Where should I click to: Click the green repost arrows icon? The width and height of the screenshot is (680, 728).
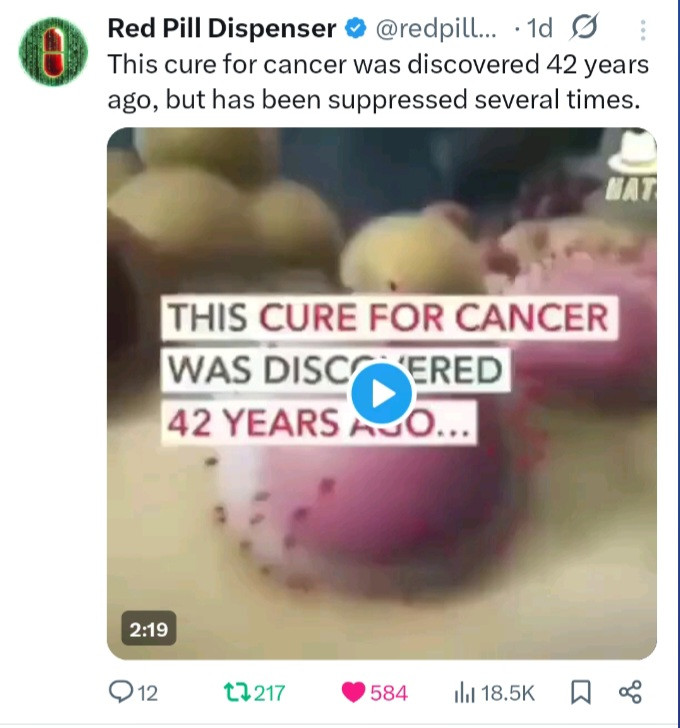click(237, 692)
